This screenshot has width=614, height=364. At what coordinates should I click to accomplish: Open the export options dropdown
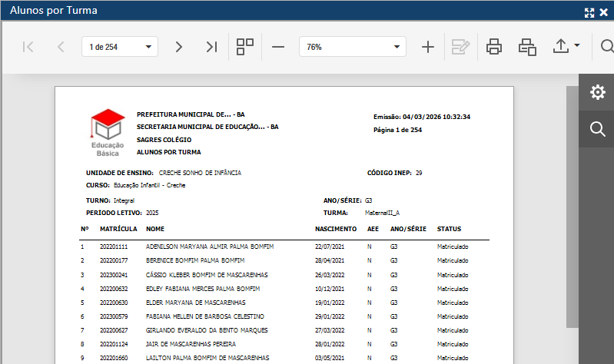coord(566,47)
